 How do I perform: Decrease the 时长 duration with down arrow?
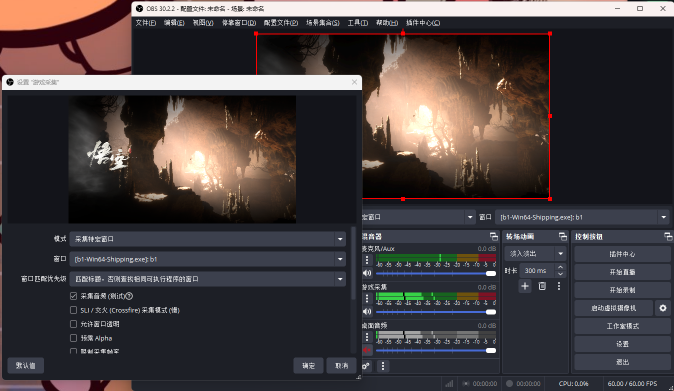(560, 274)
